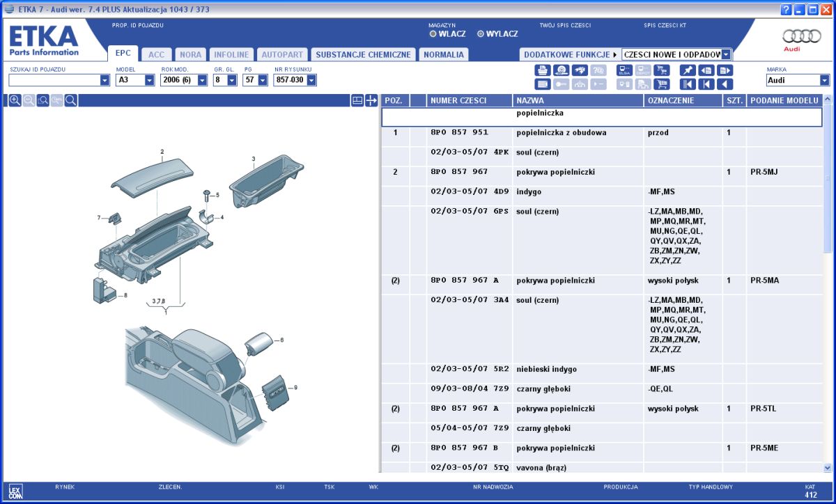Click the 'vavona (brąz)' color entry

coord(541,468)
